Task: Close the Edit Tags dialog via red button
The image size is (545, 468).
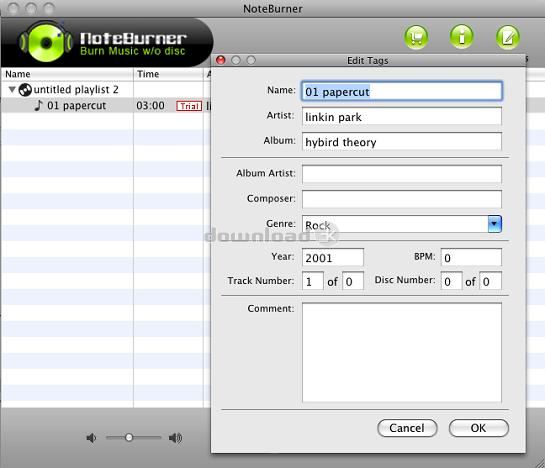Action: [221, 60]
